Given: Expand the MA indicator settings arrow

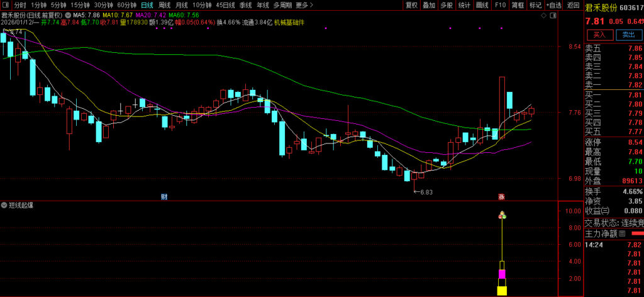Looking at the screenshot, I should [x=68, y=14].
